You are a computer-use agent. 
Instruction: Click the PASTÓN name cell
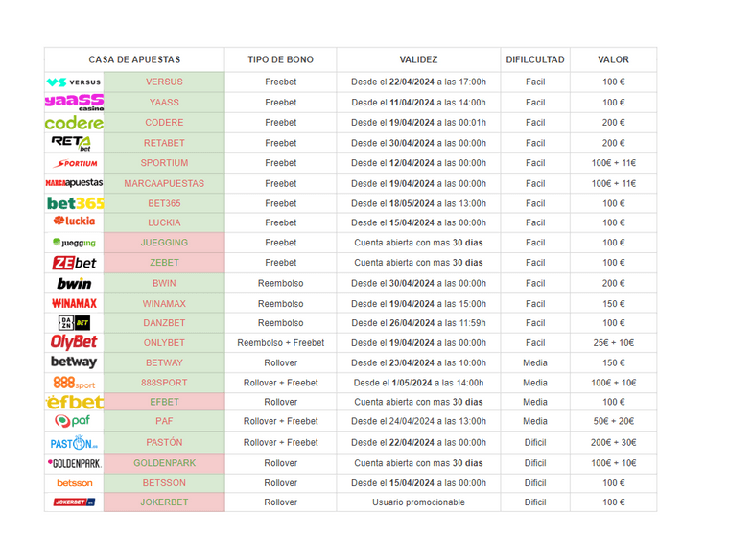(164, 442)
